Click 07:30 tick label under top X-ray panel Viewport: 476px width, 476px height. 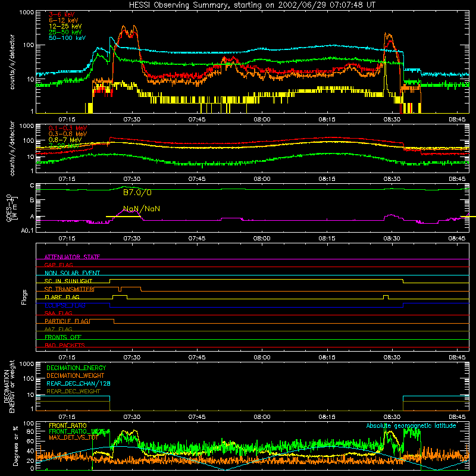131,120
